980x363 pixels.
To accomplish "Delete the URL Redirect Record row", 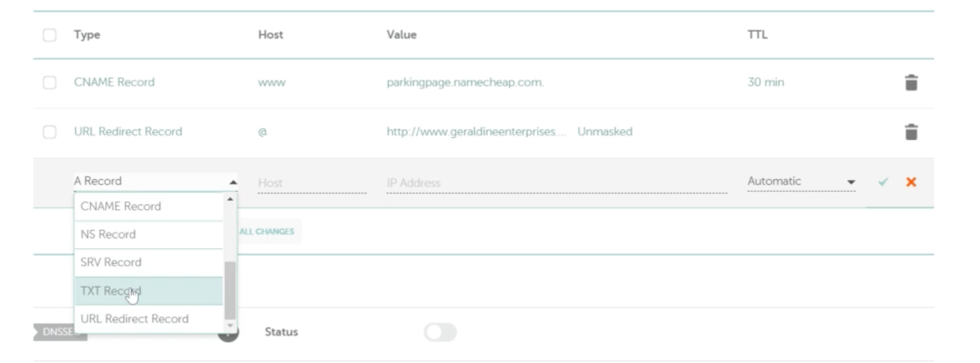I will [911, 132].
